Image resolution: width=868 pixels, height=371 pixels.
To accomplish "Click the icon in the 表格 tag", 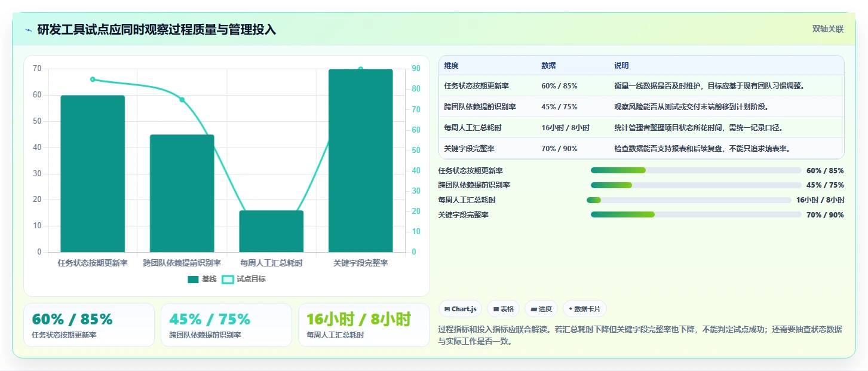I will tap(496, 309).
